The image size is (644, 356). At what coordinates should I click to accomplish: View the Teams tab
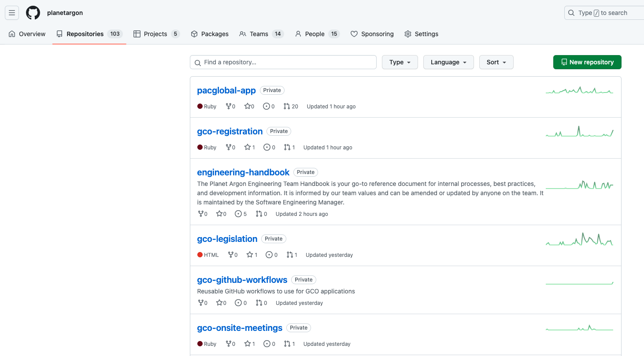tap(261, 34)
